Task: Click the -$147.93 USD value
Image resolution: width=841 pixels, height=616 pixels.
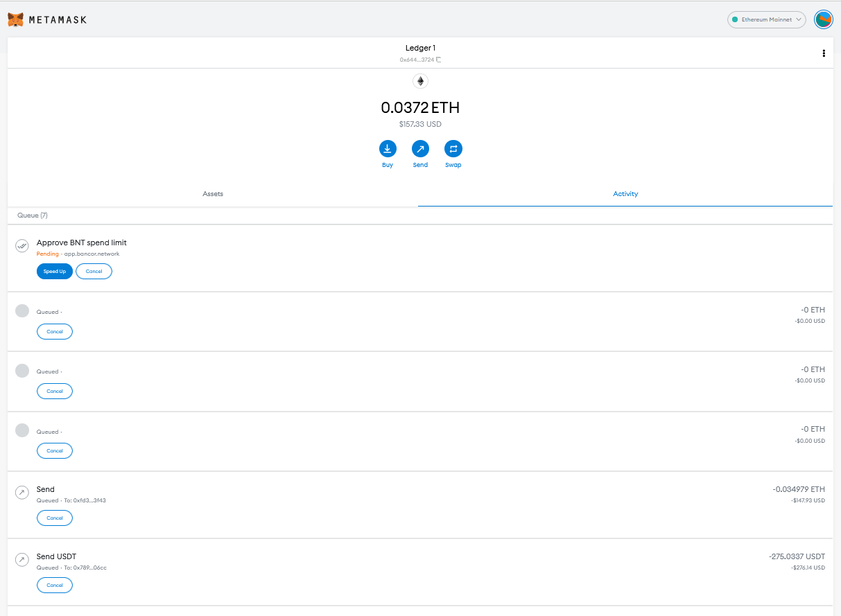Action: coord(808,500)
